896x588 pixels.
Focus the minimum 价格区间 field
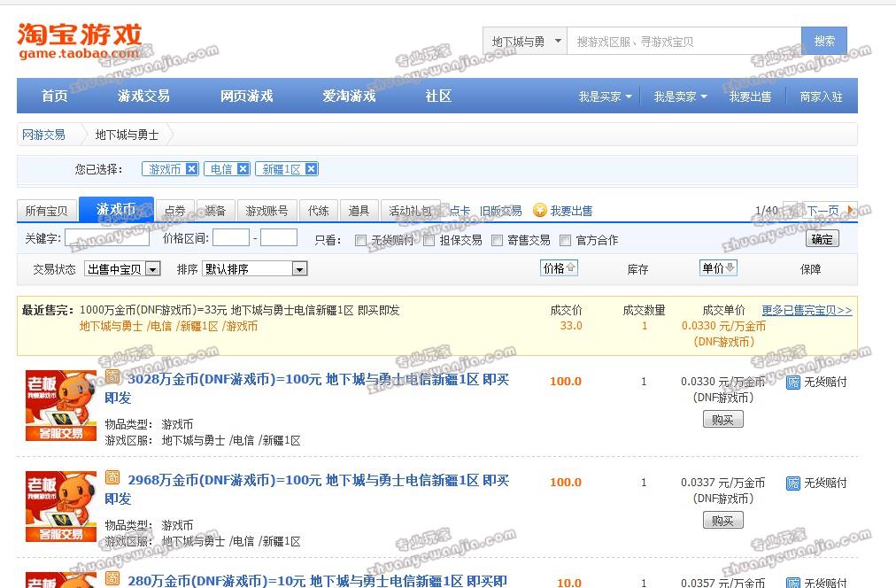point(231,237)
